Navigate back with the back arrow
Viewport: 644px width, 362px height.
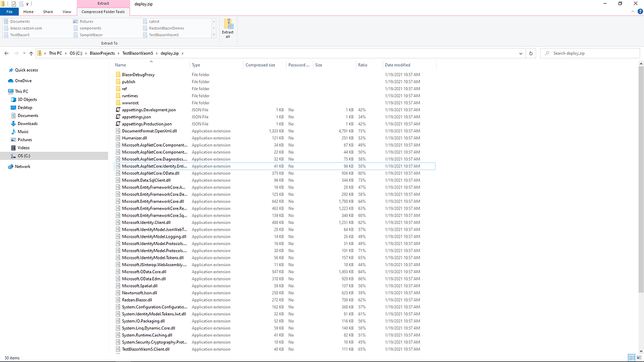pyautogui.click(x=6, y=53)
